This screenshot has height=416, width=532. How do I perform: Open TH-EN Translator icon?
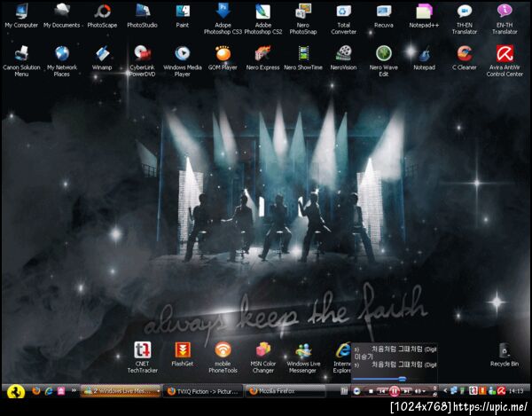pos(465,19)
